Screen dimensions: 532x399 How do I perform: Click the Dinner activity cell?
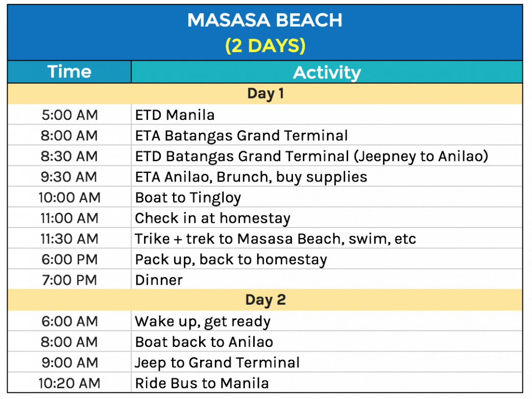tap(159, 280)
